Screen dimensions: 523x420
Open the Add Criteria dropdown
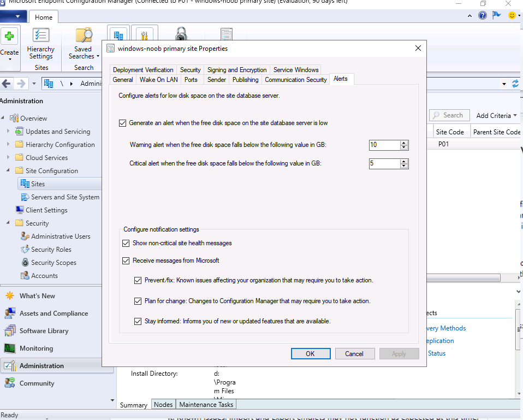click(496, 115)
